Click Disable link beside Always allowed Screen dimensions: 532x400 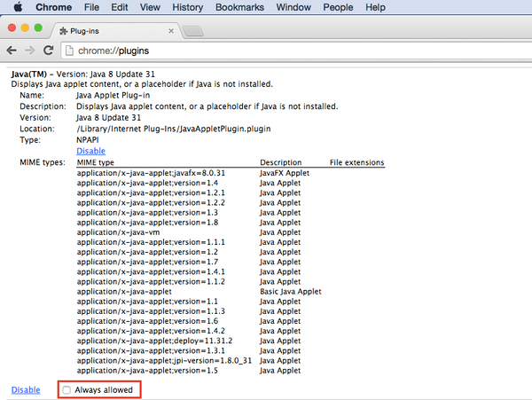(26, 390)
